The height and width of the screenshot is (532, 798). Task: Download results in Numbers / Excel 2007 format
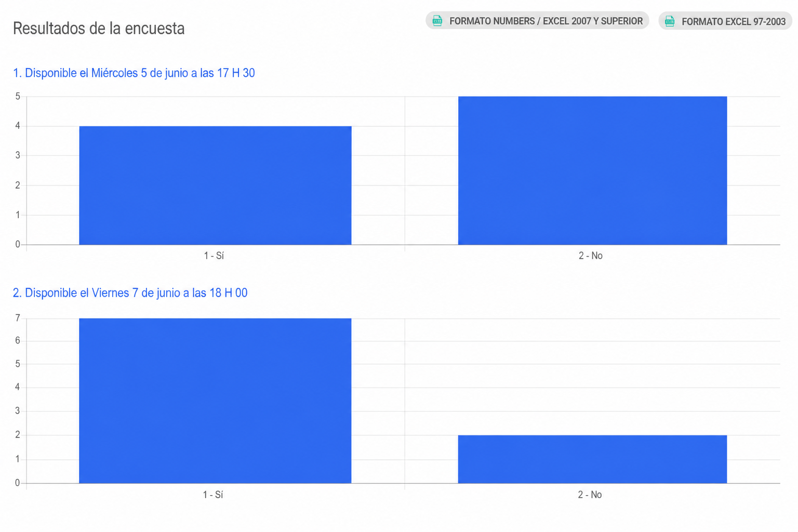coord(537,21)
